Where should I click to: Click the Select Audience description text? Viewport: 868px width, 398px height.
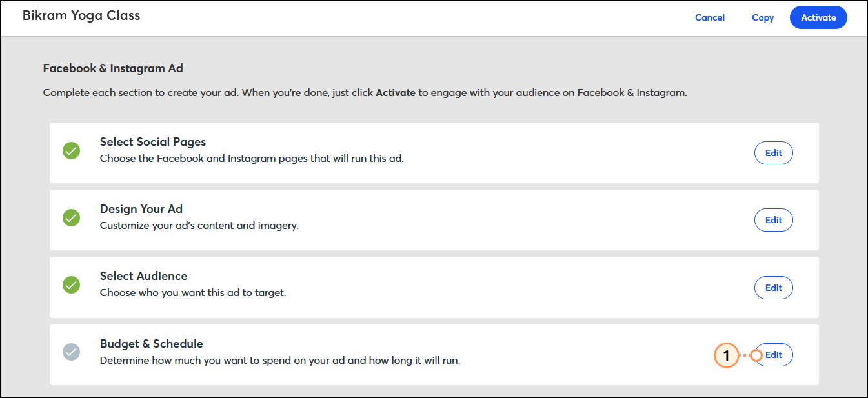(x=193, y=293)
